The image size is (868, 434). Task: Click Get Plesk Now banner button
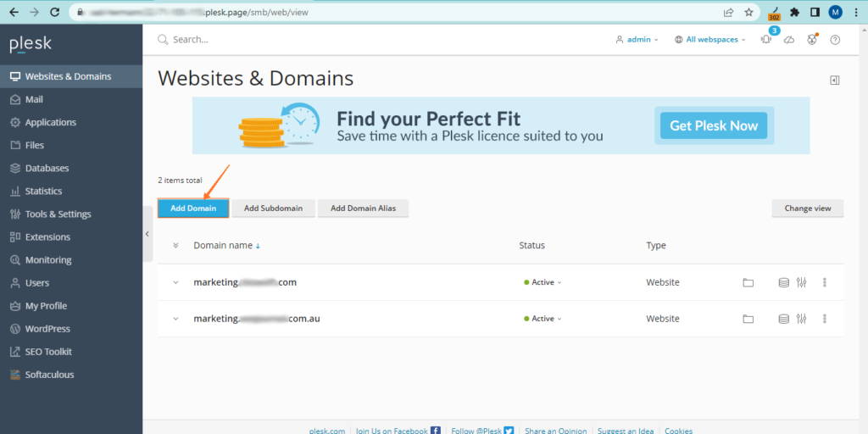[x=714, y=125]
